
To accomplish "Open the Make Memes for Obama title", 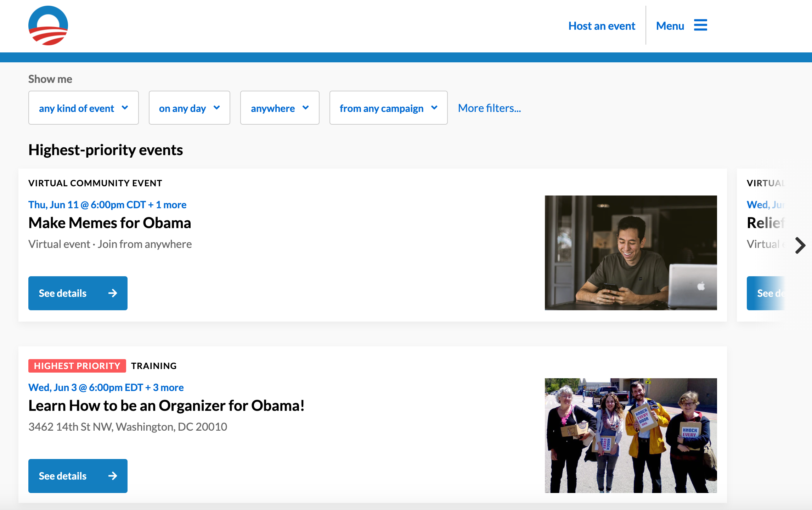I will pyautogui.click(x=109, y=223).
